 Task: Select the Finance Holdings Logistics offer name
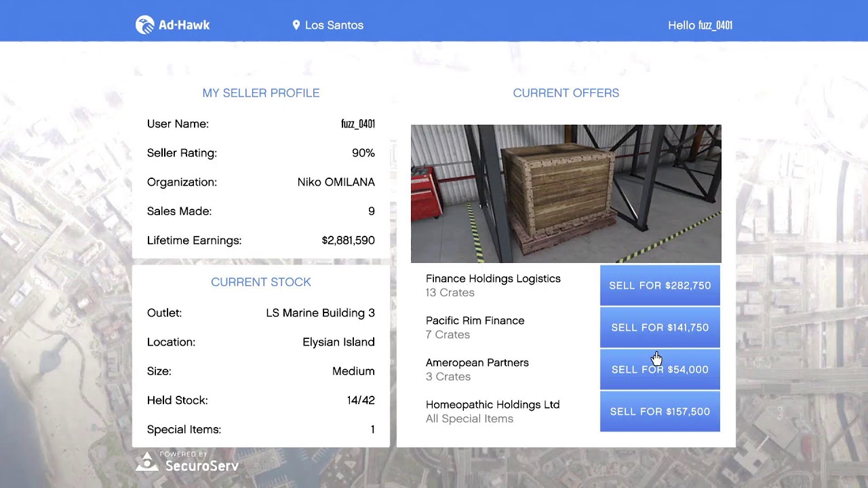[x=493, y=279]
